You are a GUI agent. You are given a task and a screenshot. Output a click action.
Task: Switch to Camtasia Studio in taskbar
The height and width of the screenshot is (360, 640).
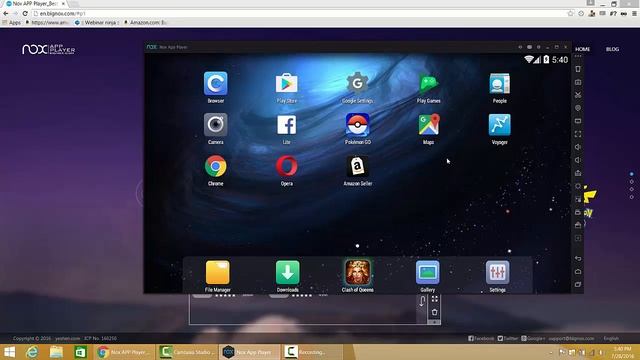click(187, 352)
